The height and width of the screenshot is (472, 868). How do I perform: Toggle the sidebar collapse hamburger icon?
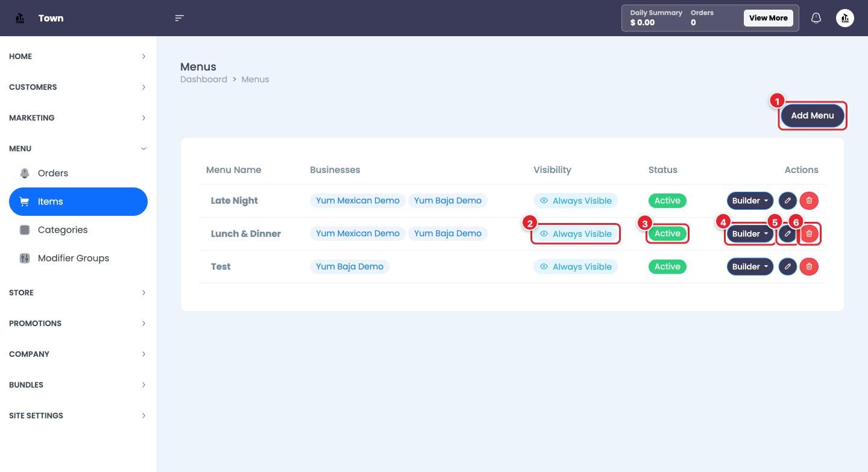click(x=179, y=18)
